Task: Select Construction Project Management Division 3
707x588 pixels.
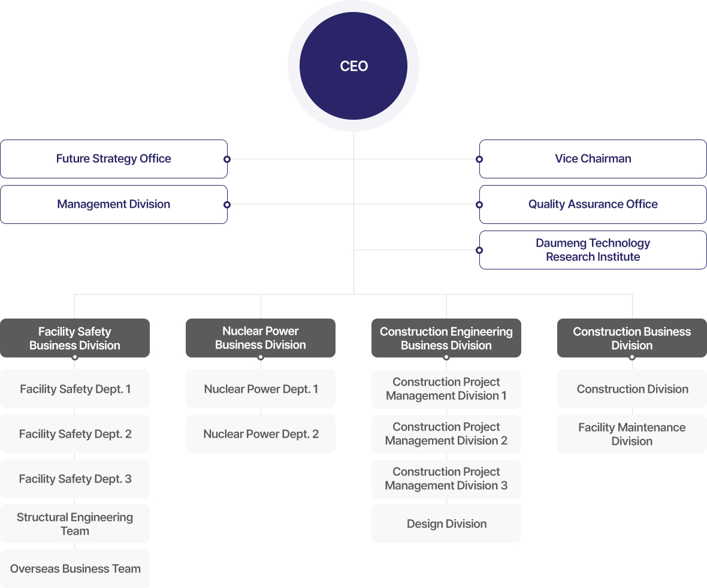Action: point(446,479)
